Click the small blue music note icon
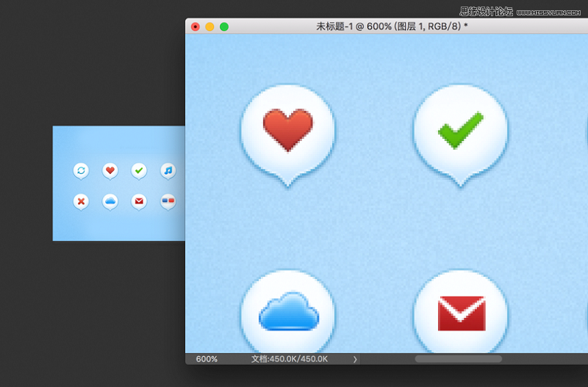Screen dimensions: 588x387 [x=168, y=170]
